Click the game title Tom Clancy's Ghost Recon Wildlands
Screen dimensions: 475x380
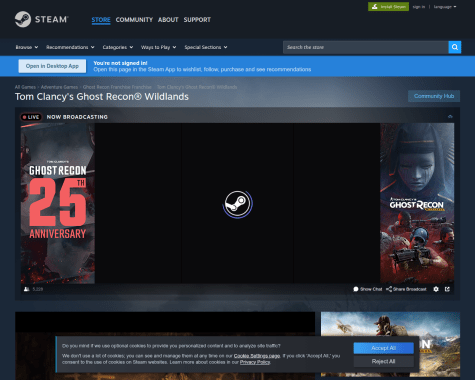click(102, 97)
